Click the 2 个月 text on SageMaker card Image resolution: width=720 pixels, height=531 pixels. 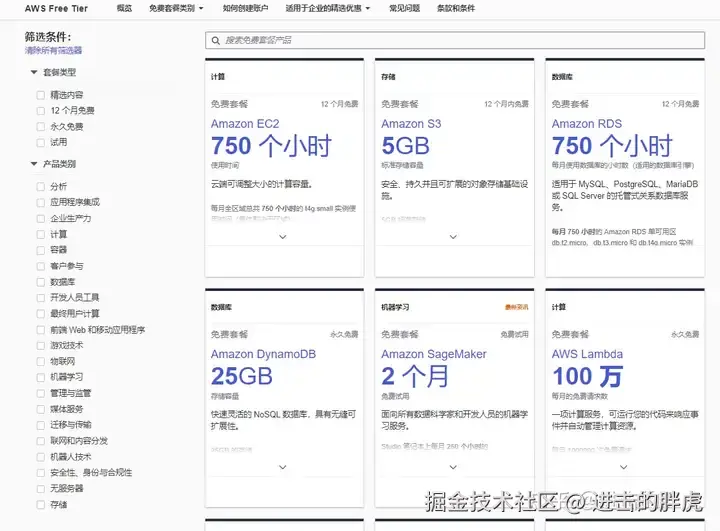[415, 376]
